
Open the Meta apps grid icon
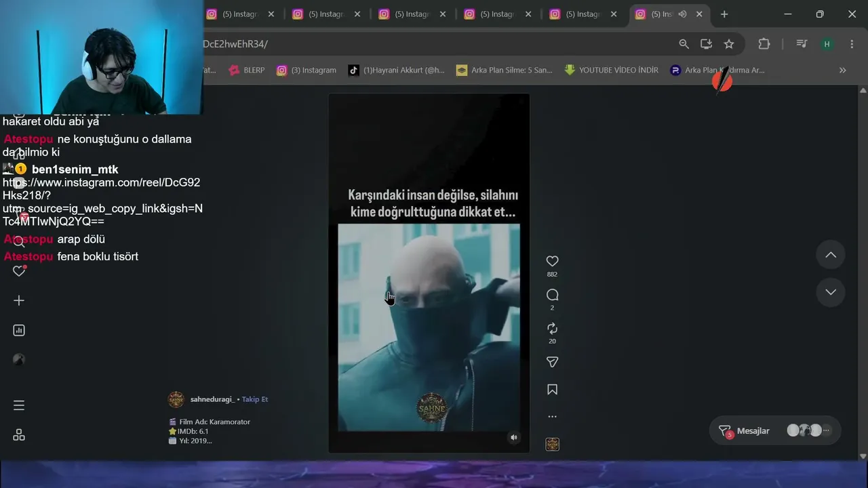pos(19,435)
